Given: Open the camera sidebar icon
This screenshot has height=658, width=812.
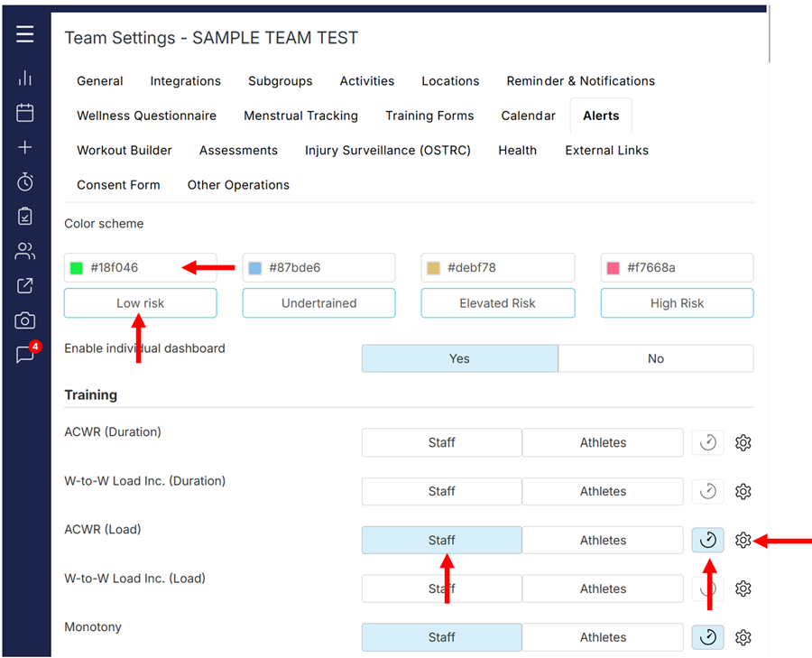Looking at the screenshot, I should [x=25, y=320].
